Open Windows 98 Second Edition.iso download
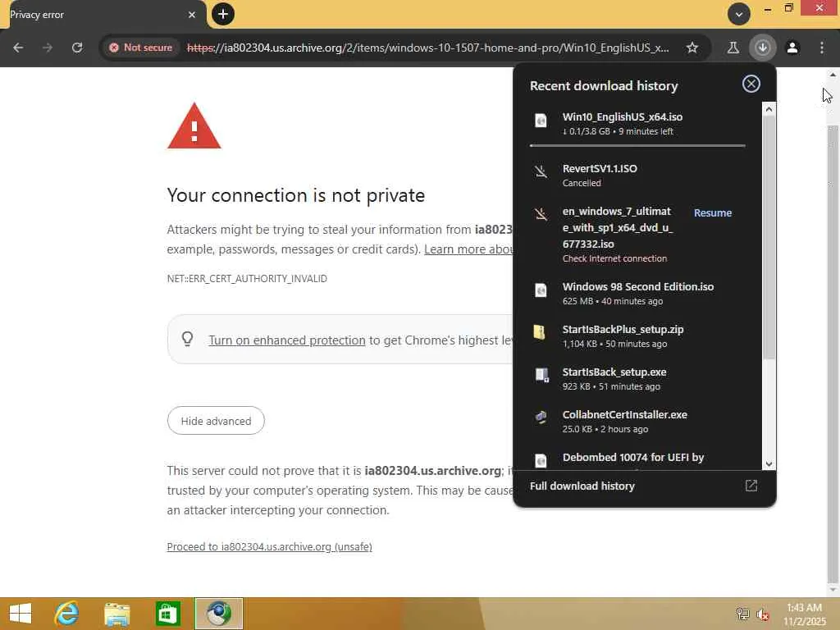840x630 pixels. click(637, 293)
